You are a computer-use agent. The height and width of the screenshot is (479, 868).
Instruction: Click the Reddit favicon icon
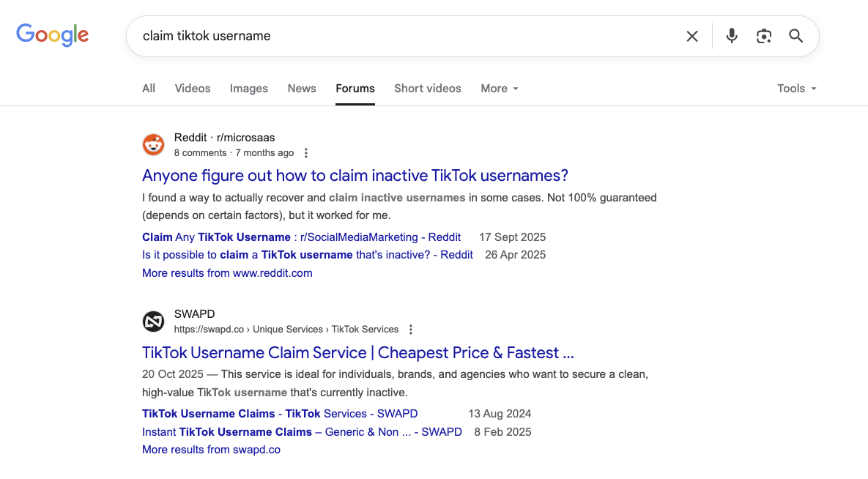click(x=153, y=145)
